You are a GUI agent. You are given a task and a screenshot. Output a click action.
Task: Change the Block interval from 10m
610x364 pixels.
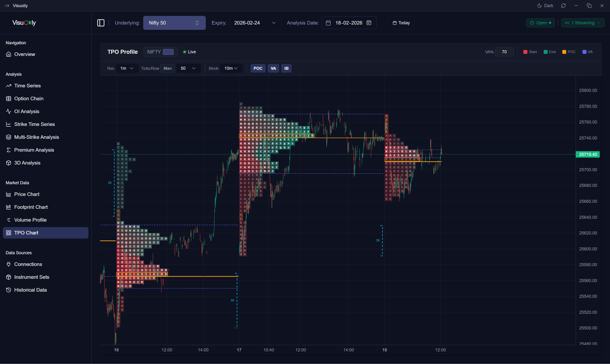[x=231, y=68]
